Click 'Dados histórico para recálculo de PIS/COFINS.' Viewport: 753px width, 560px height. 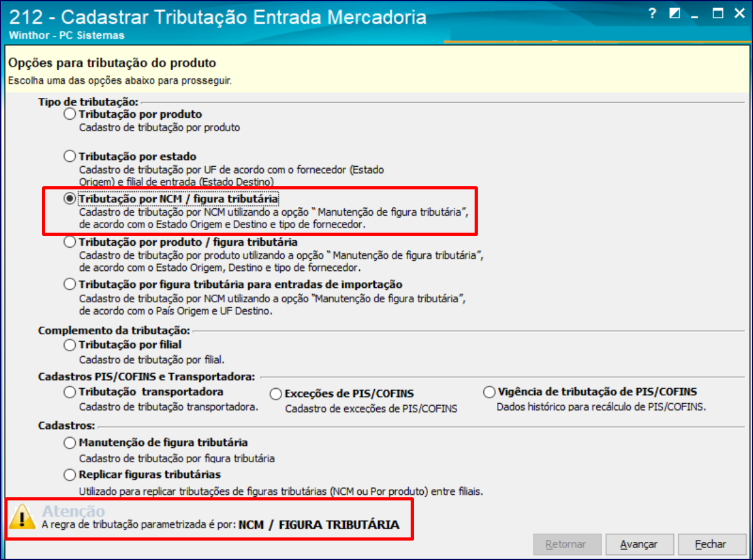(x=601, y=406)
